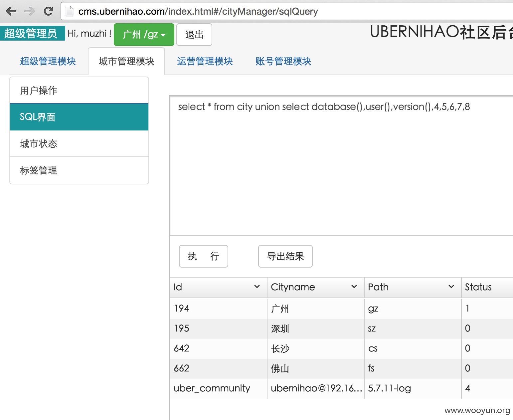Click status value 4 in last row

pos(487,388)
